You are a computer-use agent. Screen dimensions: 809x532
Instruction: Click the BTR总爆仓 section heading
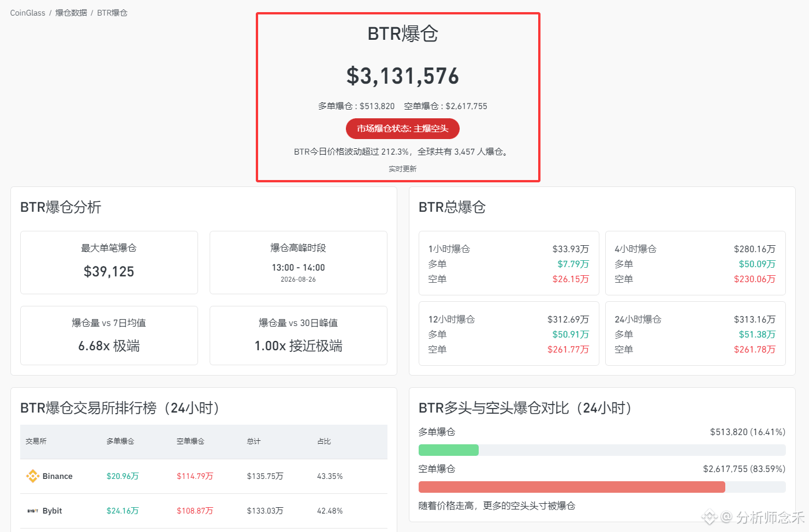click(x=452, y=207)
